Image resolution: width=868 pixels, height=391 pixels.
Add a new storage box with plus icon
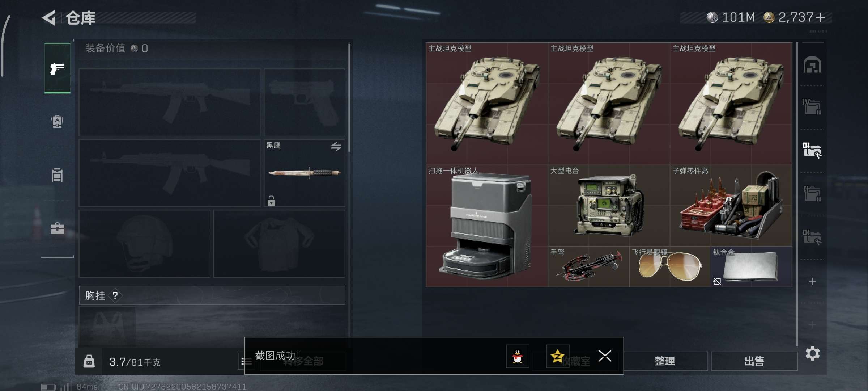[x=812, y=281]
